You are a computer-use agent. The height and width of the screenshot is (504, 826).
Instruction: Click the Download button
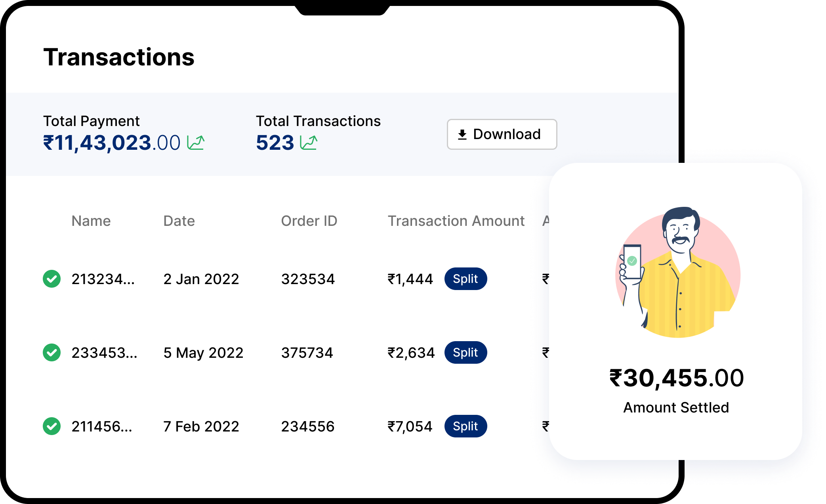pyautogui.click(x=502, y=135)
